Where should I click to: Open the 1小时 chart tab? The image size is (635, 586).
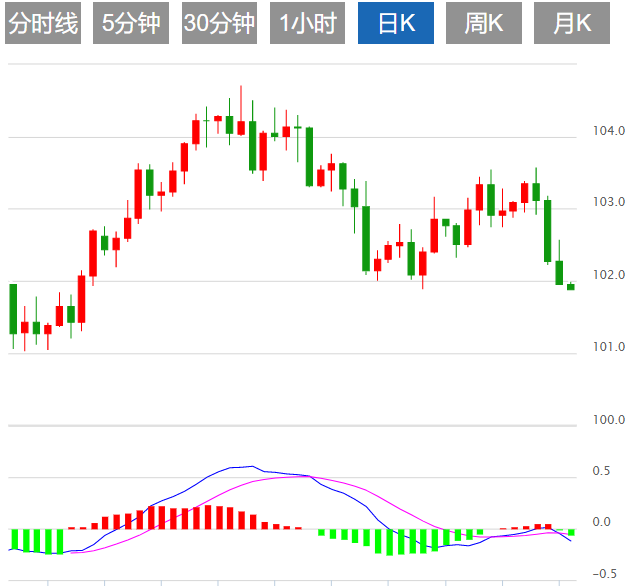click(307, 23)
